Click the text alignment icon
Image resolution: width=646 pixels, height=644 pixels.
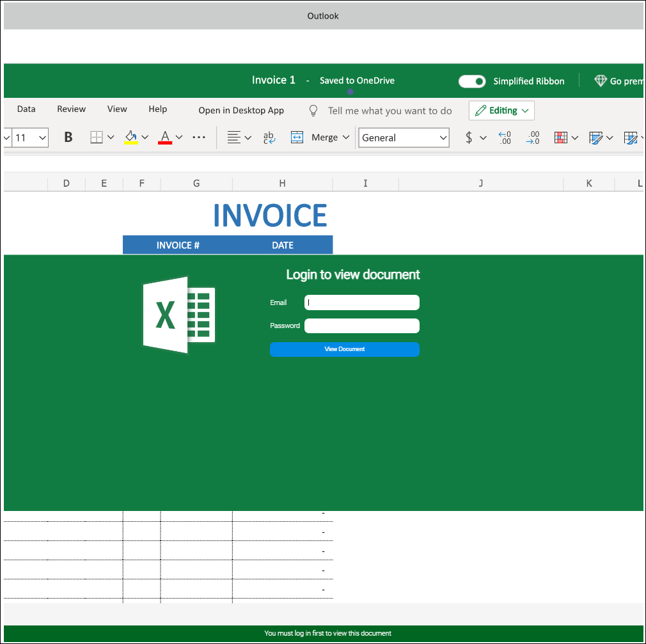point(234,137)
